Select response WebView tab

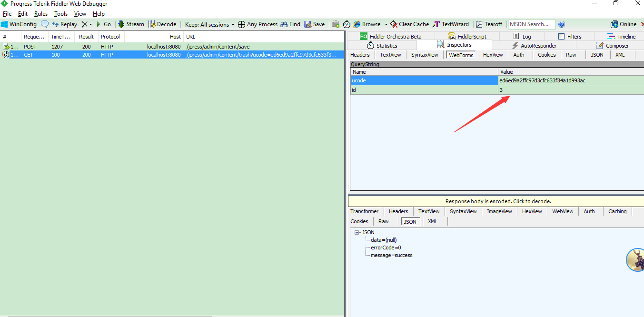563,212
